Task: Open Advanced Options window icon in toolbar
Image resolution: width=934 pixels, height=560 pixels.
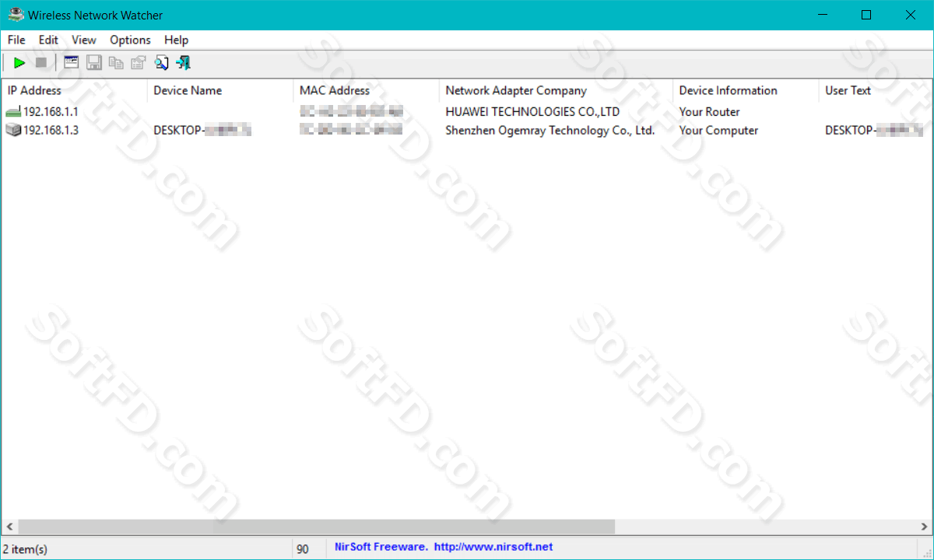Action: coord(71,63)
